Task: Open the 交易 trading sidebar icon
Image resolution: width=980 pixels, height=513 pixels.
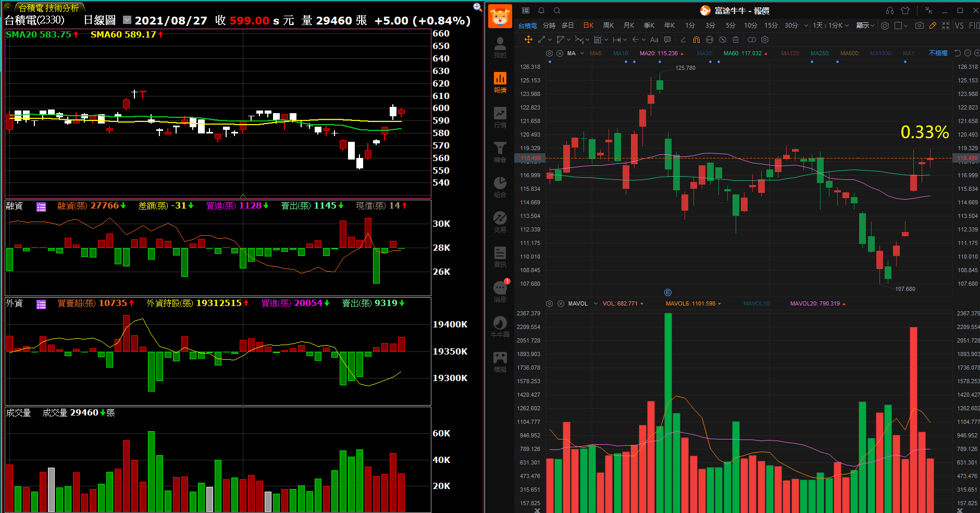Action: tap(500, 222)
